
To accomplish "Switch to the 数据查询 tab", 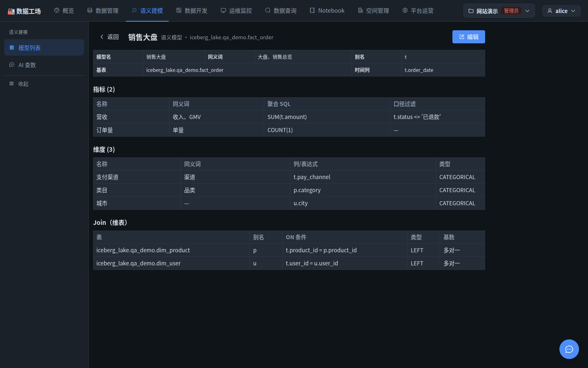I will pos(281,11).
